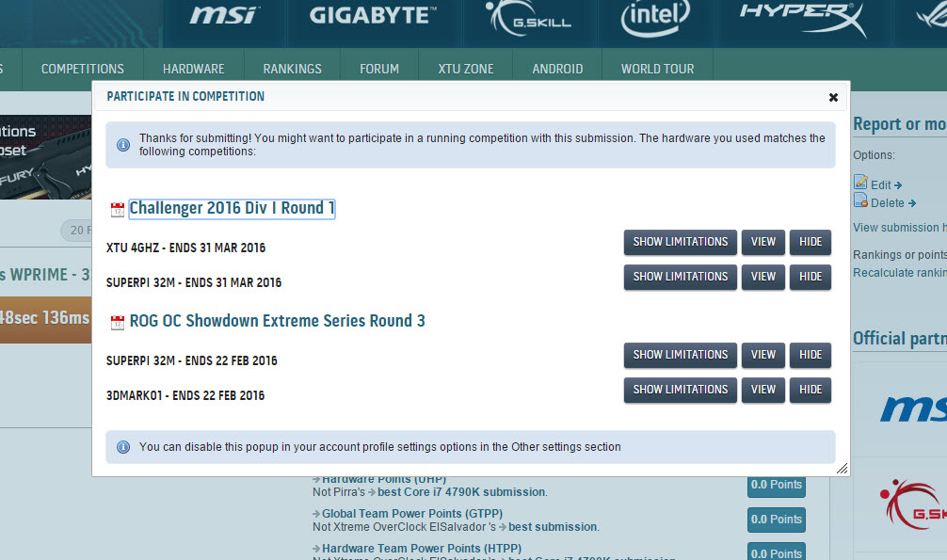947x560 pixels.
Task: Open Challenger 2016 Div I Round 1 link
Action: (x=232, y=208)
